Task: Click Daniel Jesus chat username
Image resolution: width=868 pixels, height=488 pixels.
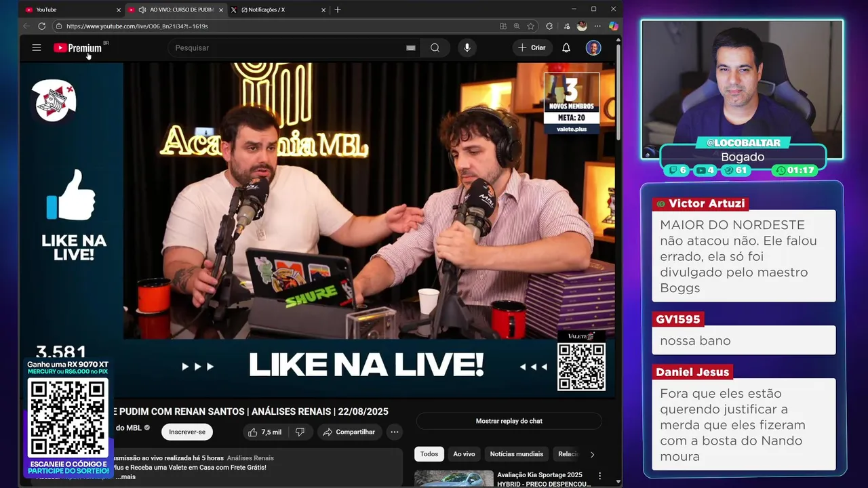Action: pyautogui.click(x=692, y=372)
